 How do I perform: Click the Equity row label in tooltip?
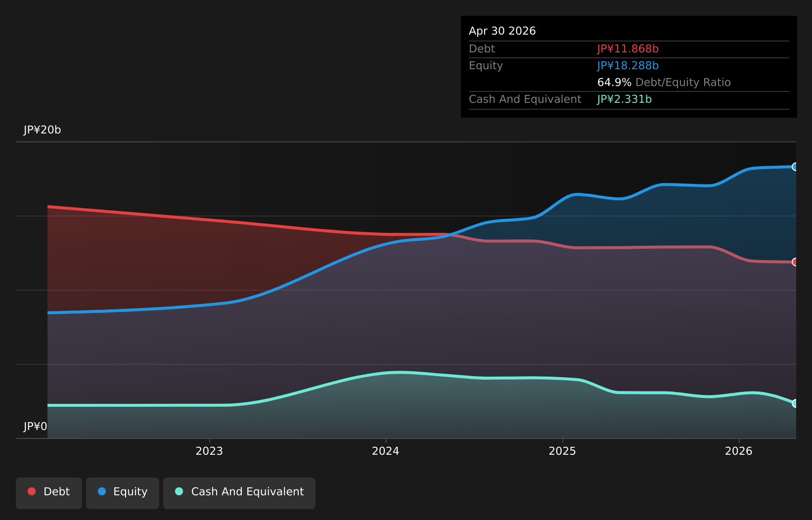pos(486,66)
